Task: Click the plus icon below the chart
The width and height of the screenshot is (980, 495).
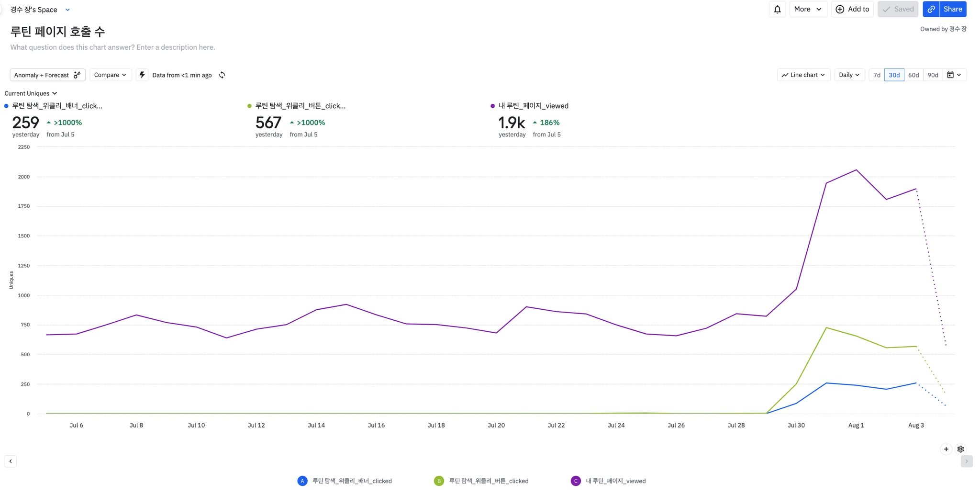Action: point(946,449)
